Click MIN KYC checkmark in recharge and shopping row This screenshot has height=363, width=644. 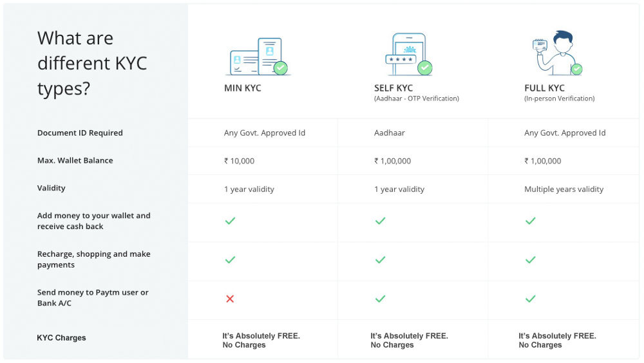click(x=230, y=259)
